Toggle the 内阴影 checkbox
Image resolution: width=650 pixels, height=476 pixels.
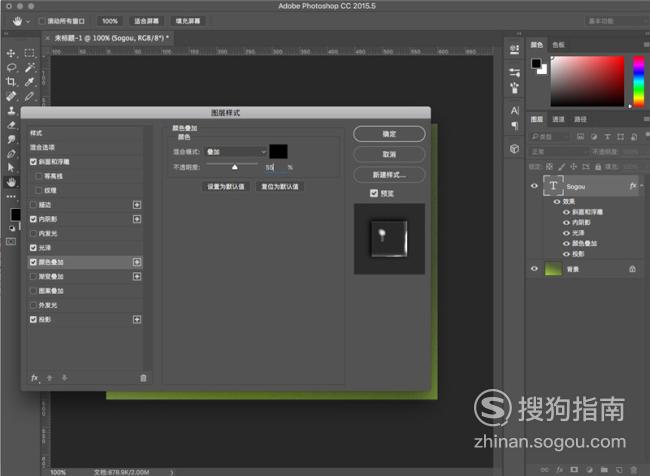pyautogui.click(x=33, y=219)
